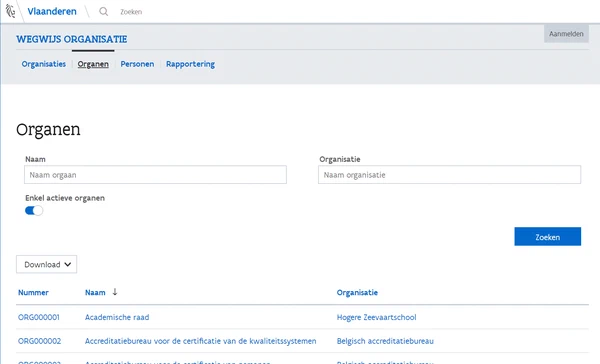Screen dimensions: 600x364
Task: Click the magnifier search icon in header
Action: [103, 11]
